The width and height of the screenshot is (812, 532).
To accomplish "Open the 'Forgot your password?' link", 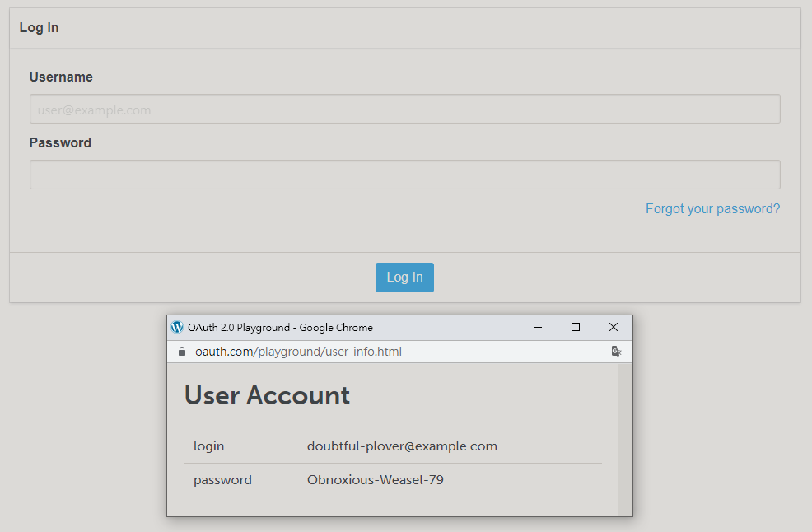I will pyautogui.click(x=712, y=208).
